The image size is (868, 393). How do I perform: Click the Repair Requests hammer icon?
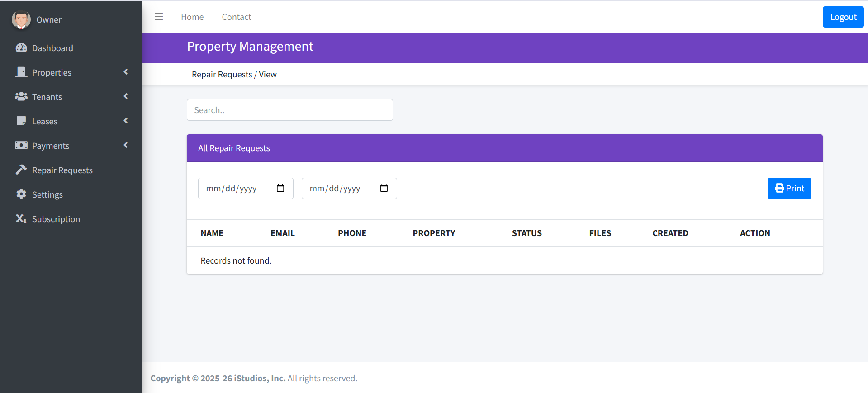pyautogui.click(x=21, y=170)
